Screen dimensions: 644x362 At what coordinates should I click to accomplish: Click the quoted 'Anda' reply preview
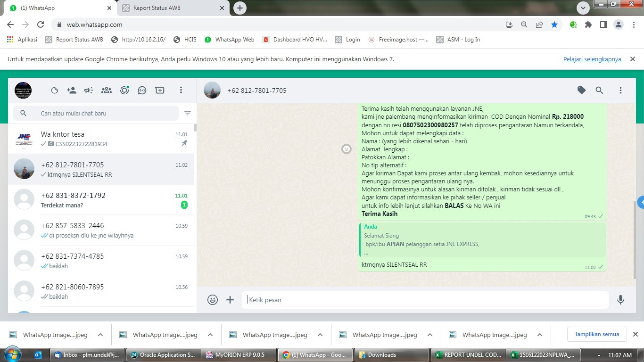[x=482, y=240]
